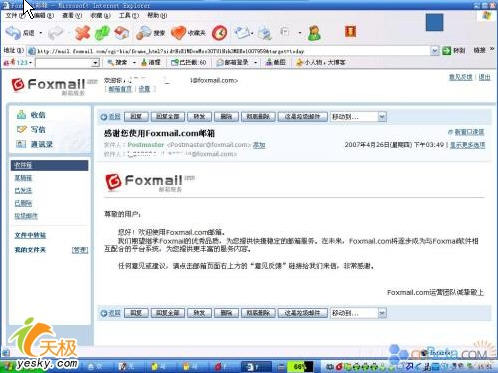Open the 帮助 menu
The height and width of the screenshot is (373, 498).
click(x=157, y=15)
